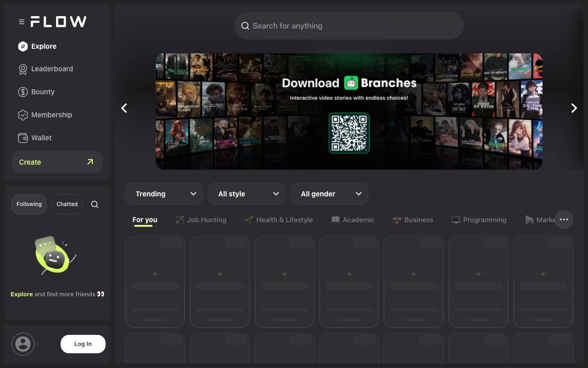Viewport: 588px width, 368px height.
Task: Open the Trending sort dropdown
Action: 164,194
